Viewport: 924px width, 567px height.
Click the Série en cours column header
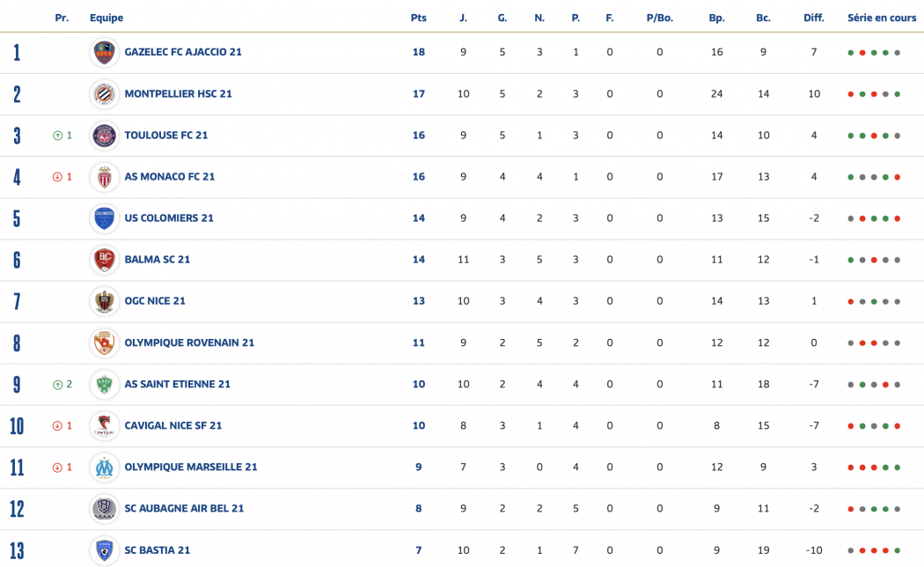[881, 18]
